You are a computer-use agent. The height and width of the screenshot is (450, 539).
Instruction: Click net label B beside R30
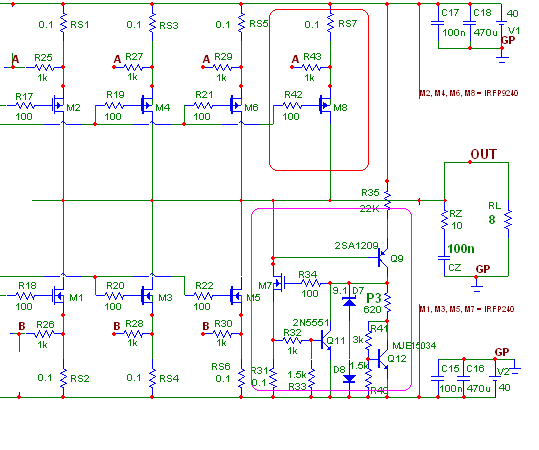pos(206,326)
